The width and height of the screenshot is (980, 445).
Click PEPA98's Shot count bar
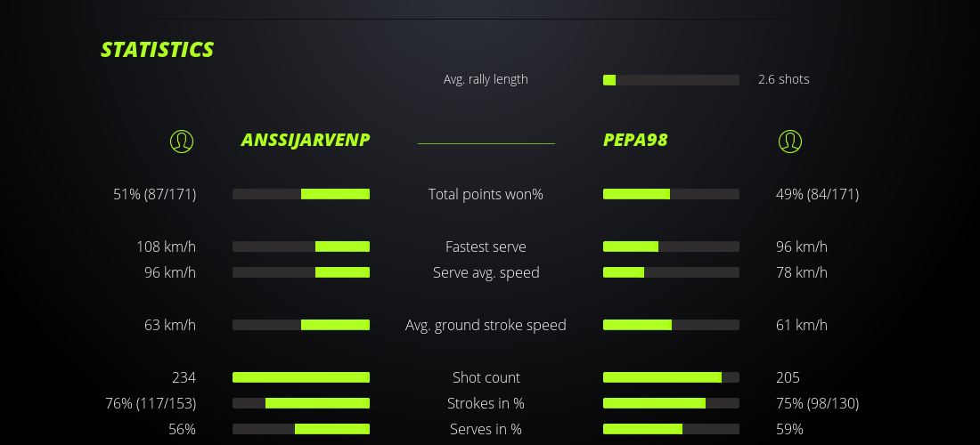coord(671,377)
